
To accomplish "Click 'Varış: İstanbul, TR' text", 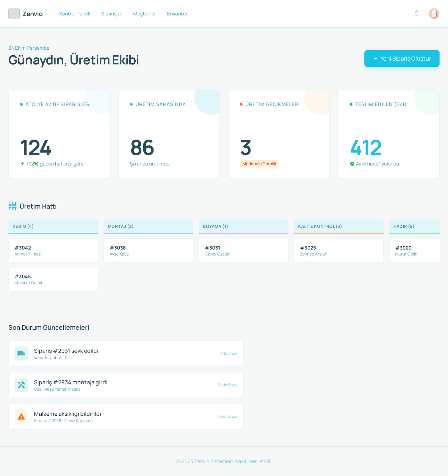I will [x=51, y=358].
